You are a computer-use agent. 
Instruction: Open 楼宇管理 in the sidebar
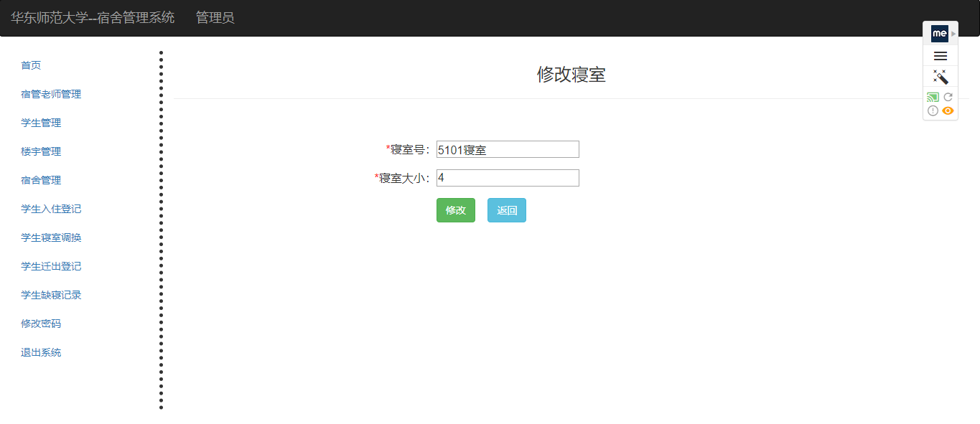click(41, 151)
